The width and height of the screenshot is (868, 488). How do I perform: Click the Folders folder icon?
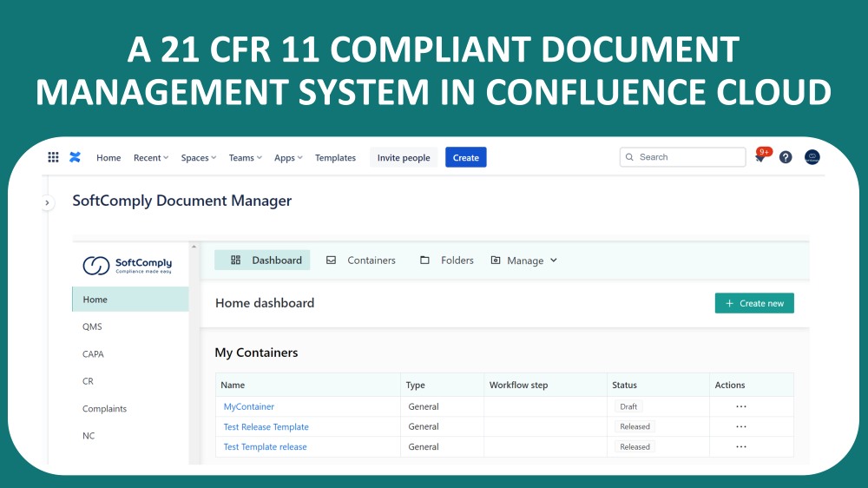coord(424,260)
